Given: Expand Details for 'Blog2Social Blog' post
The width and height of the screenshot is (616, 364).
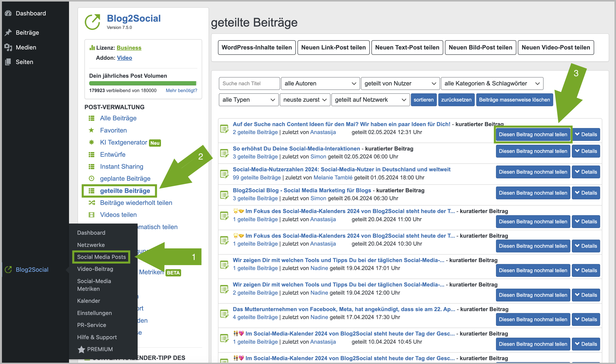Looking at the screenshot, I should [x=586, y=193].
